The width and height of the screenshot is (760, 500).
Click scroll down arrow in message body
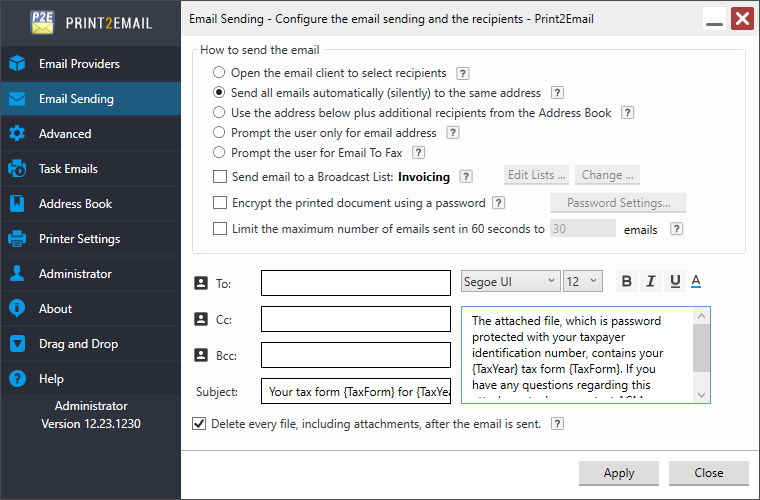(x=701, y=395)
